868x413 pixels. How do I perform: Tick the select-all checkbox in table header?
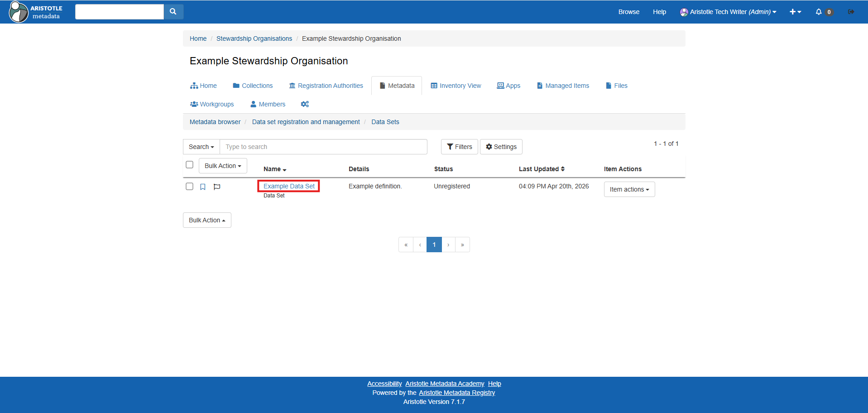coord(190,165)
